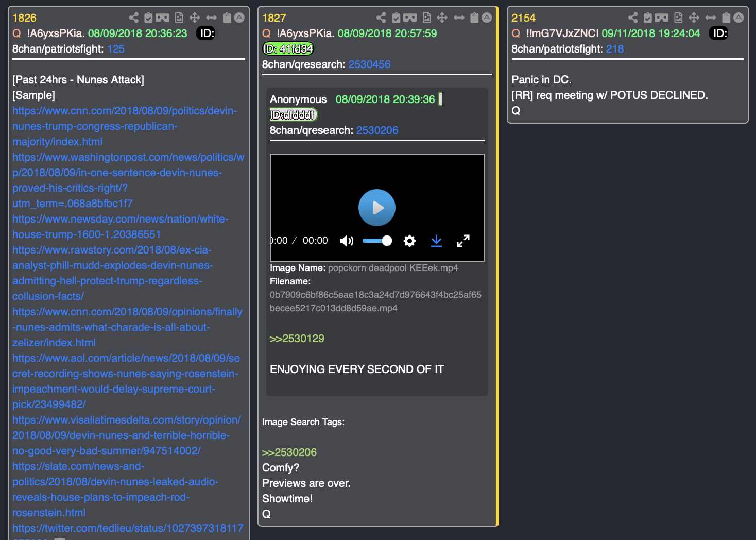Screen dimensions: 756x540
Task: Click the horizontal arrows icon on post 1826
Action: 212,18
